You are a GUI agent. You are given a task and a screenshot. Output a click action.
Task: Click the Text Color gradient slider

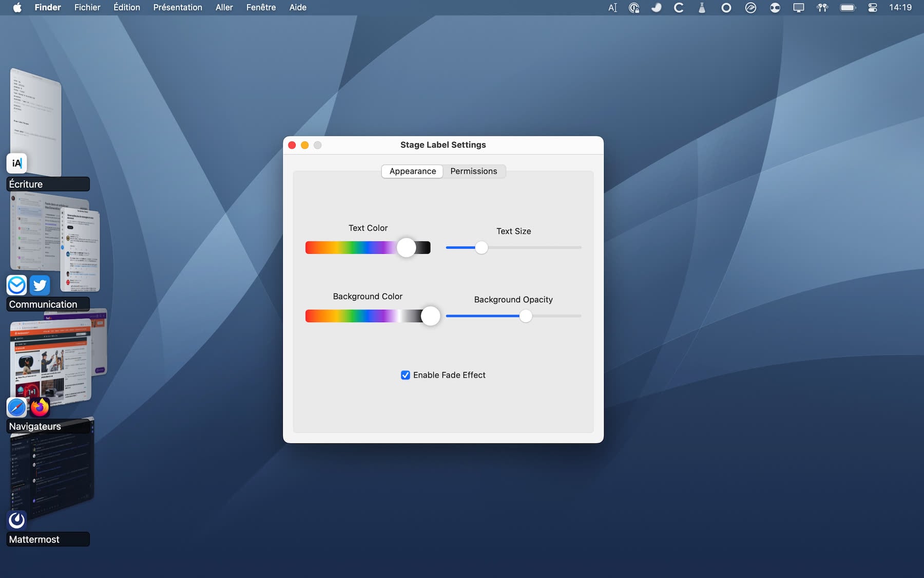(368, 248)
